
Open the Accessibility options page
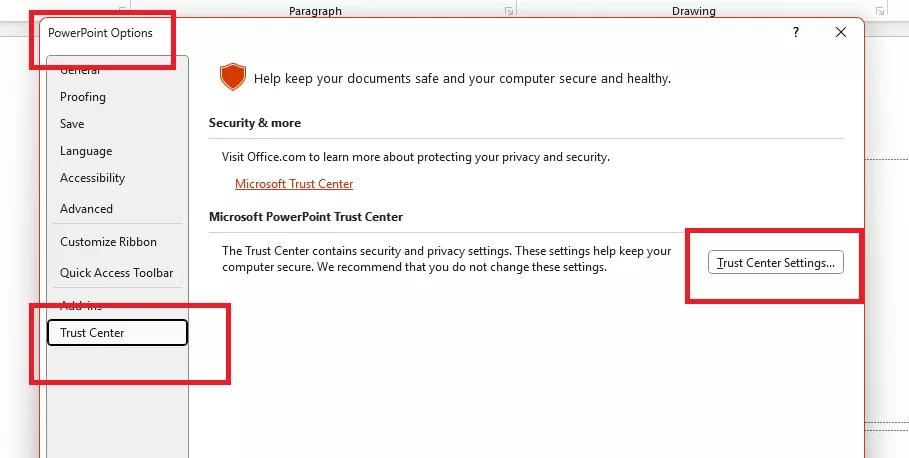tap(92, 178)
